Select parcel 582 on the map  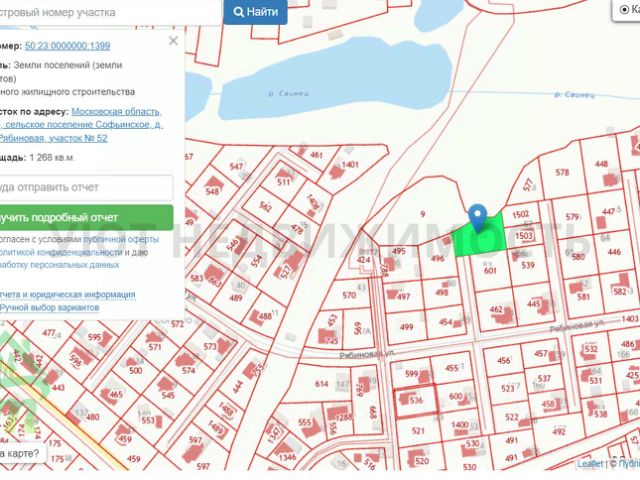pyautogui.click(x=620, y=291)
